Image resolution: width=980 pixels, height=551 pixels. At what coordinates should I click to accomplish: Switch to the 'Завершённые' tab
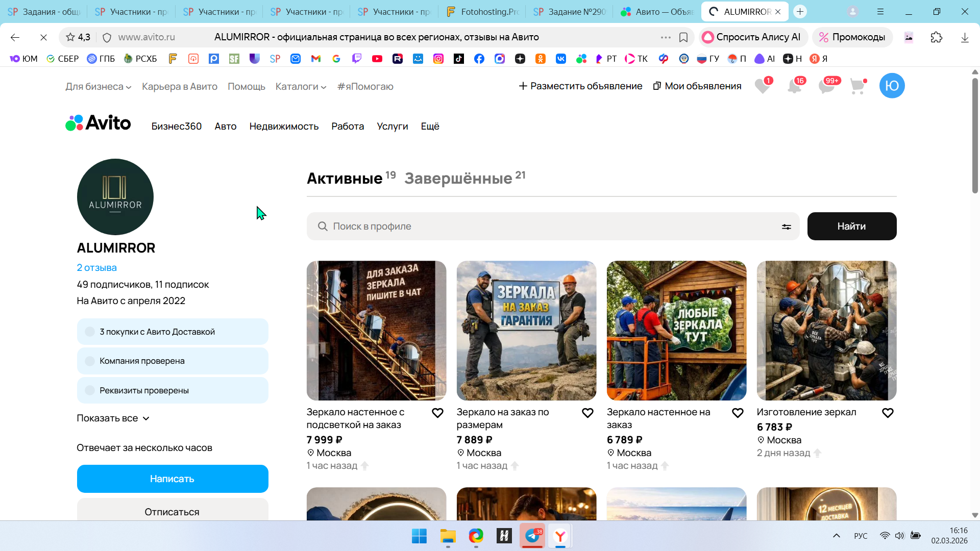coord(458,179)
